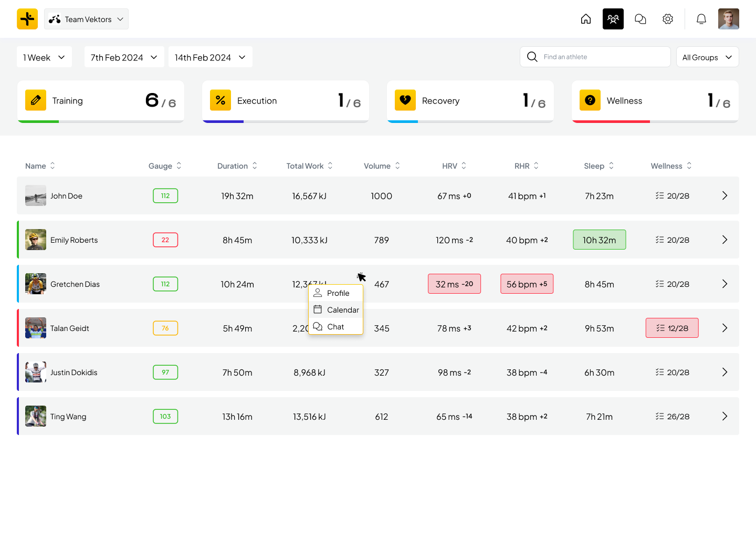Image resolution: width=756 pixels, height=538 pixels.
Task: Go to the Home icon
Action: point(586,19)
